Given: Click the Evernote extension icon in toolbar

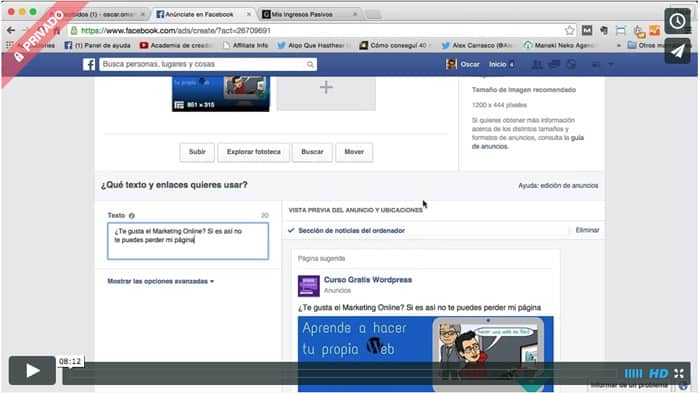Looking at the screenshot, I should pos(604,30).
